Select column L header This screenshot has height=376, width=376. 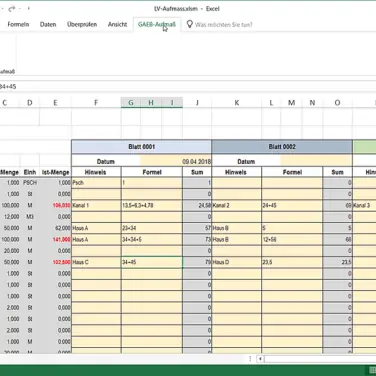271,103
